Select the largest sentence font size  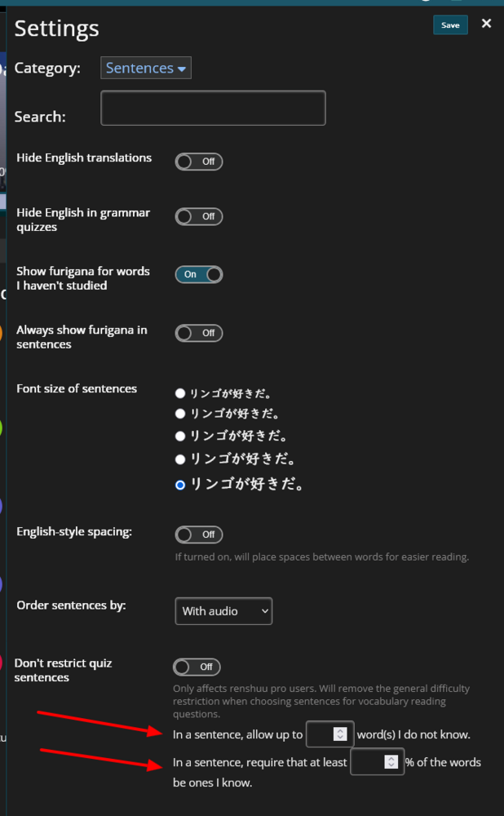coord(180,485)
